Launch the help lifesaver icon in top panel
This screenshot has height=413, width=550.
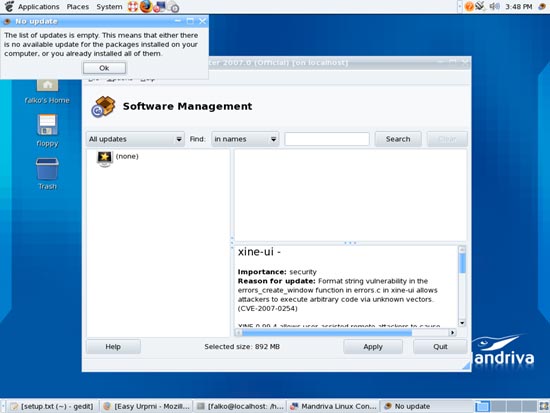[133, 7]
